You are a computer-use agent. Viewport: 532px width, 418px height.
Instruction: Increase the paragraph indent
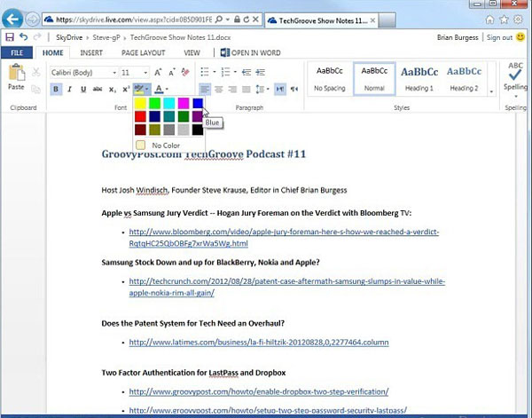click(x=260, y=72)
